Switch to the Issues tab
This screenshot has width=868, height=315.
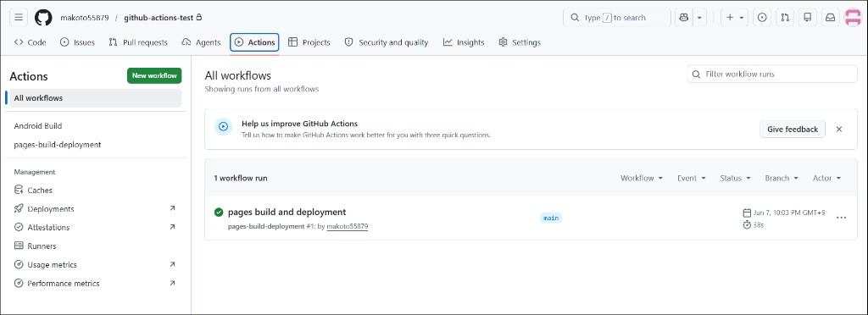(x=77, y=42)
